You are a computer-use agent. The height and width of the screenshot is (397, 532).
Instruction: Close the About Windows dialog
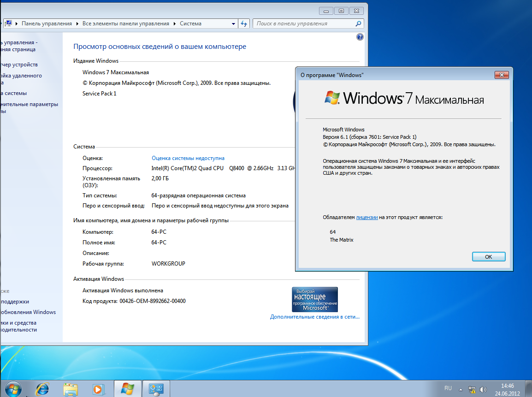[502, 75]
